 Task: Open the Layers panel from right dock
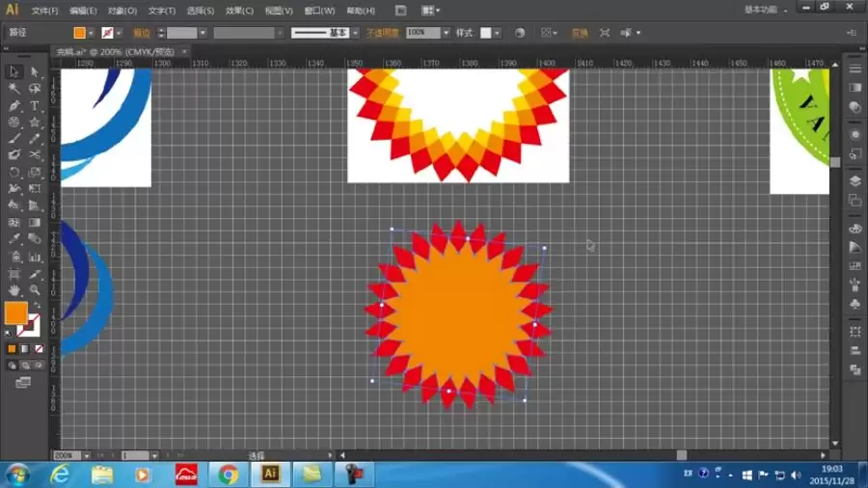pyautogui.click(x=854, y=181)
